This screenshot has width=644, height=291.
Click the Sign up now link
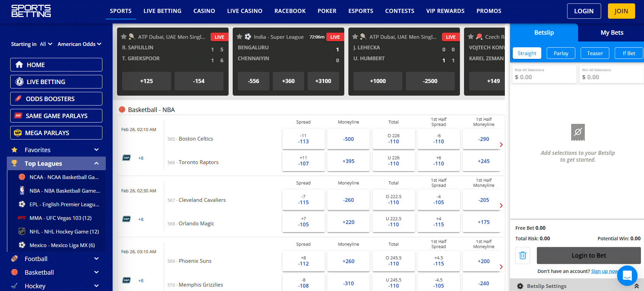(x=605, y=271)
